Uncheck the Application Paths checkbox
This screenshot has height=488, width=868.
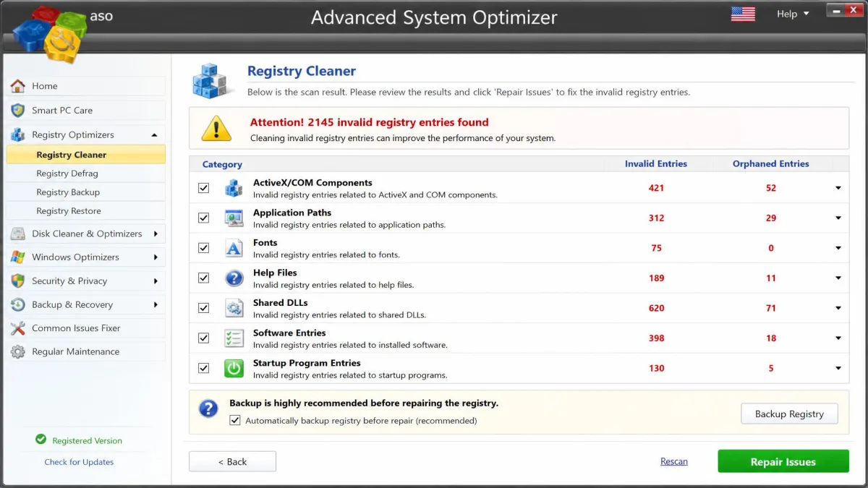tap(203, 218)
